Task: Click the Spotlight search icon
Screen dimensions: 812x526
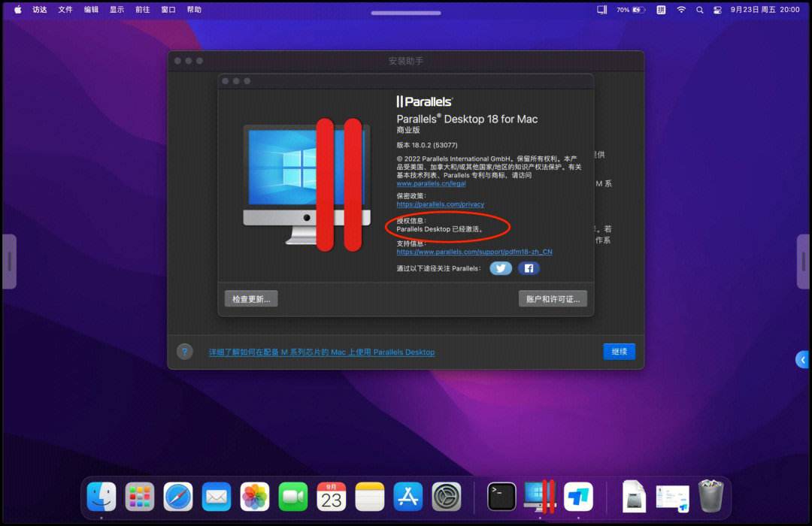Action: 700,10
